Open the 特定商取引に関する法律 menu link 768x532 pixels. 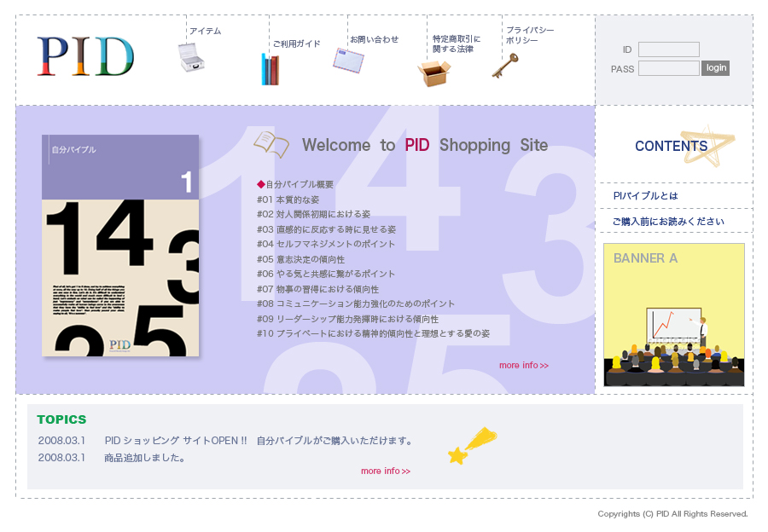(x=457, y=43)
